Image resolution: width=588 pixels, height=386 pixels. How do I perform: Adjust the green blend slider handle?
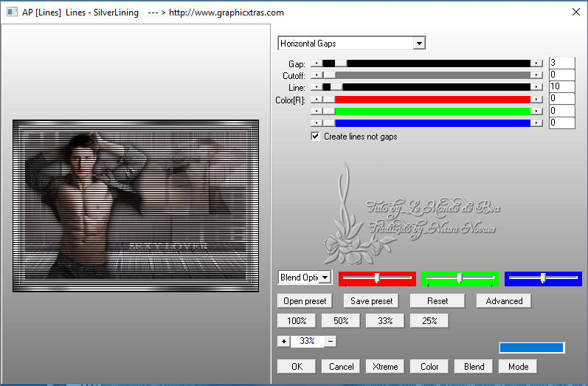[x=460, y=278]
